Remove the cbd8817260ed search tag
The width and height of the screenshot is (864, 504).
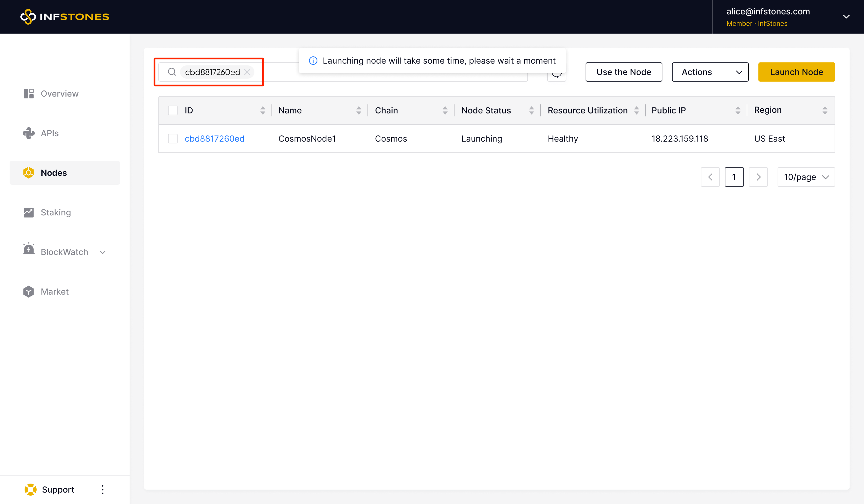(x=247, y=72)
